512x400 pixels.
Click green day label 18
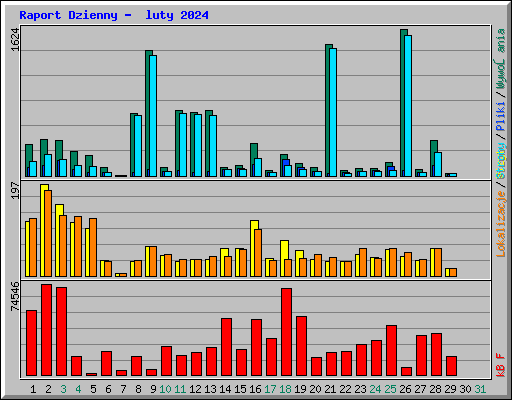tap(285, 389)
